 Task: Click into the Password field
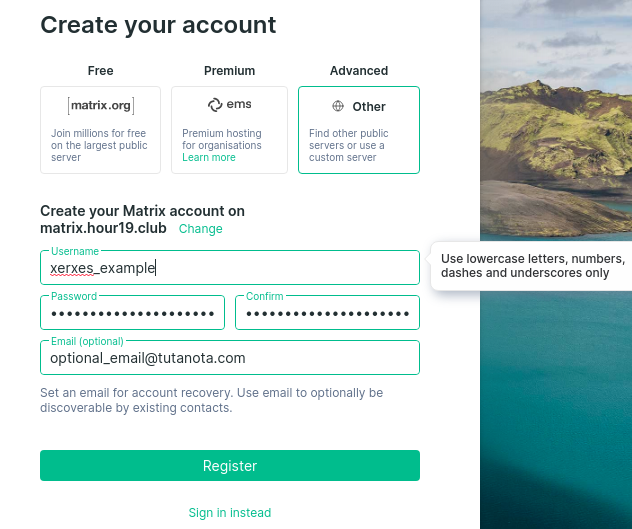[132, 313]
